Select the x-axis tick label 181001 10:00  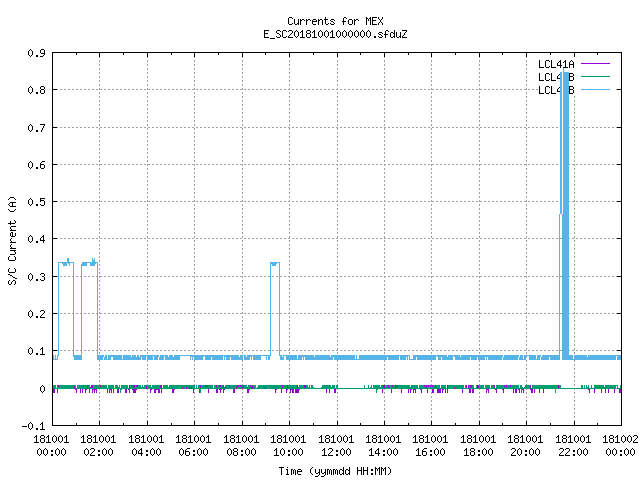pyautogui.click(x=288, y=446)
